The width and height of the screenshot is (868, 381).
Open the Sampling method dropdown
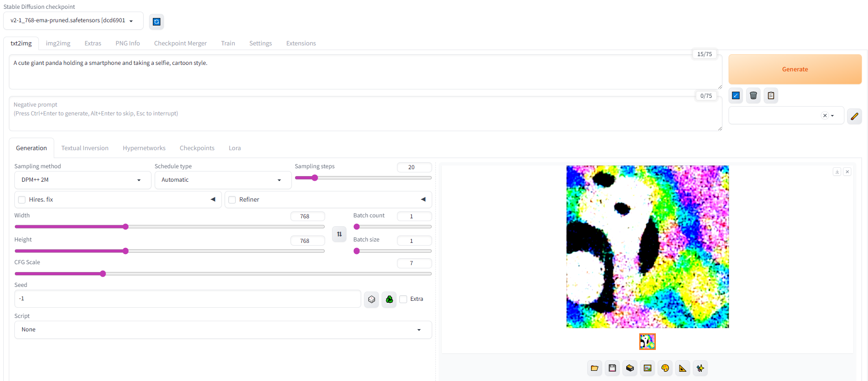(82, 180)
